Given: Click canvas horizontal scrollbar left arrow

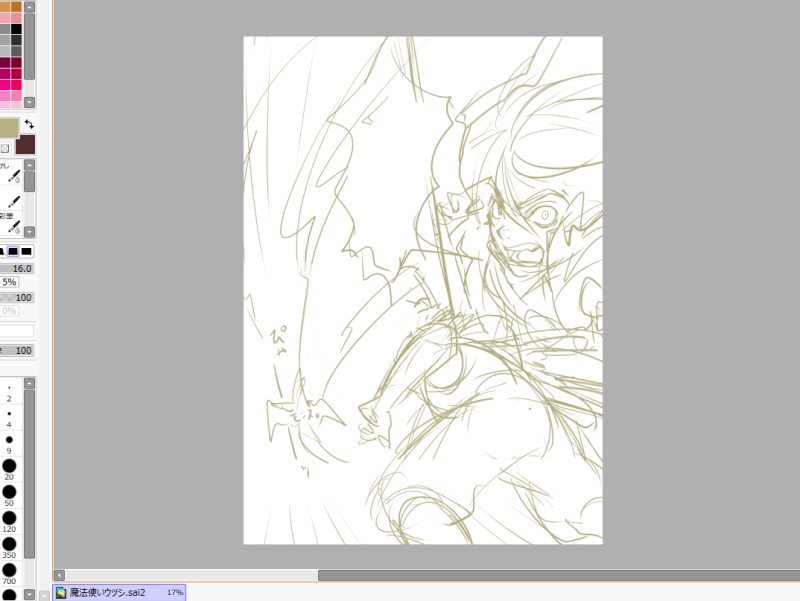Looking at the screenshot, I should (59, 575).
